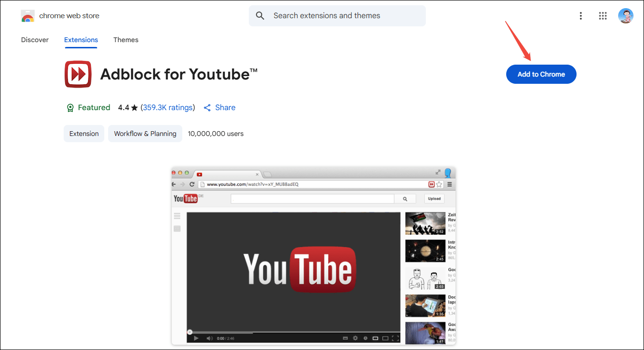The width and height of the screenshot is (644, 350).
Task: Open the 359.3K ratings link
Action: click(x=168, y=108)
